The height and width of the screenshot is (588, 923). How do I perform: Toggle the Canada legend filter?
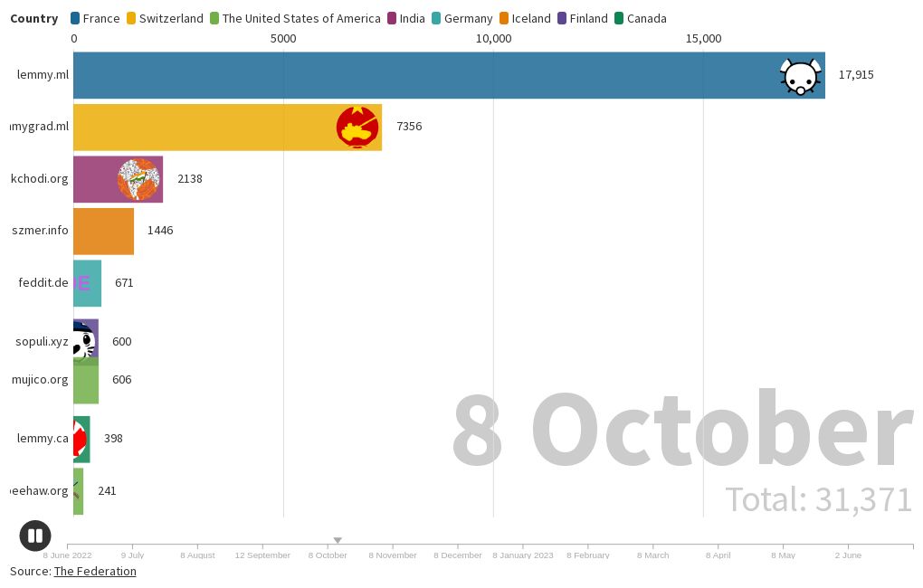pyautogui.click(x=641, y=18)
